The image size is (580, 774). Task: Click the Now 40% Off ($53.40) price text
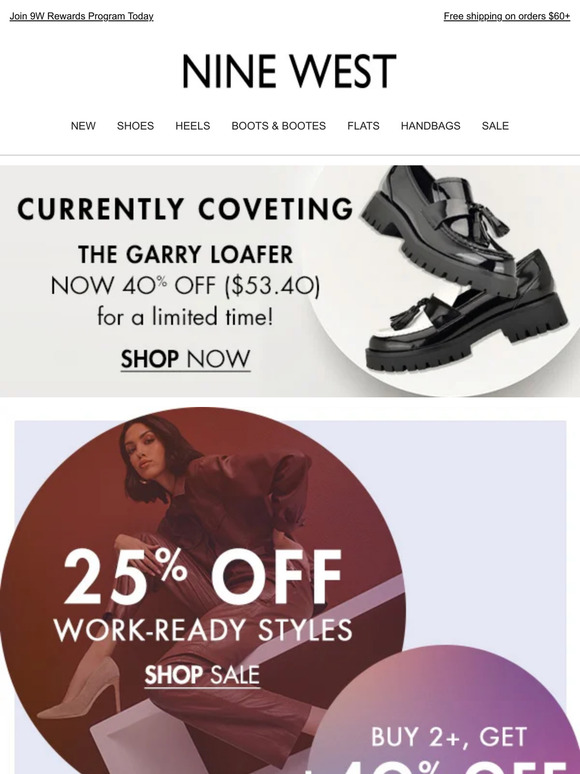pos(186,285)
